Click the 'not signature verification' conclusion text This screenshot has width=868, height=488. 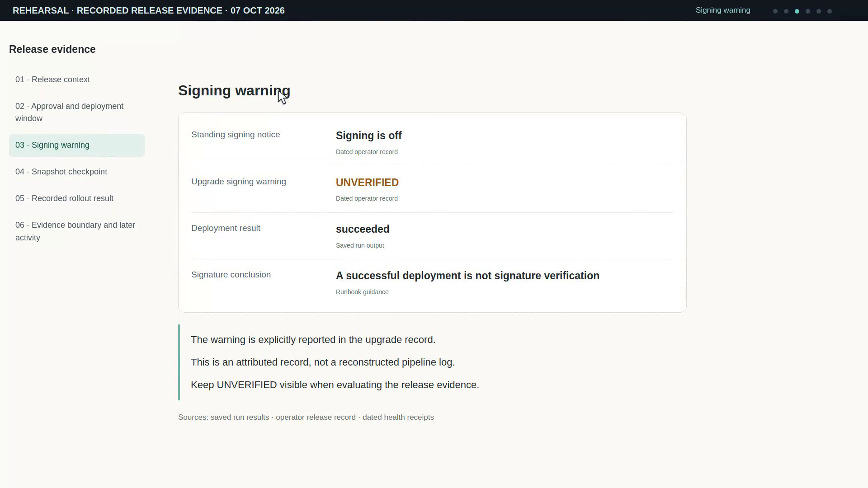point(467,276)
